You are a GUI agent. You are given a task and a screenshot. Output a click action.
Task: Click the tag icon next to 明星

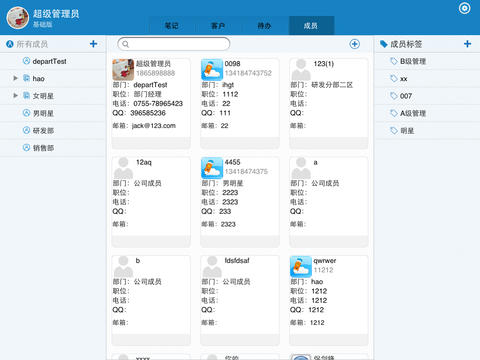point(394,130)
